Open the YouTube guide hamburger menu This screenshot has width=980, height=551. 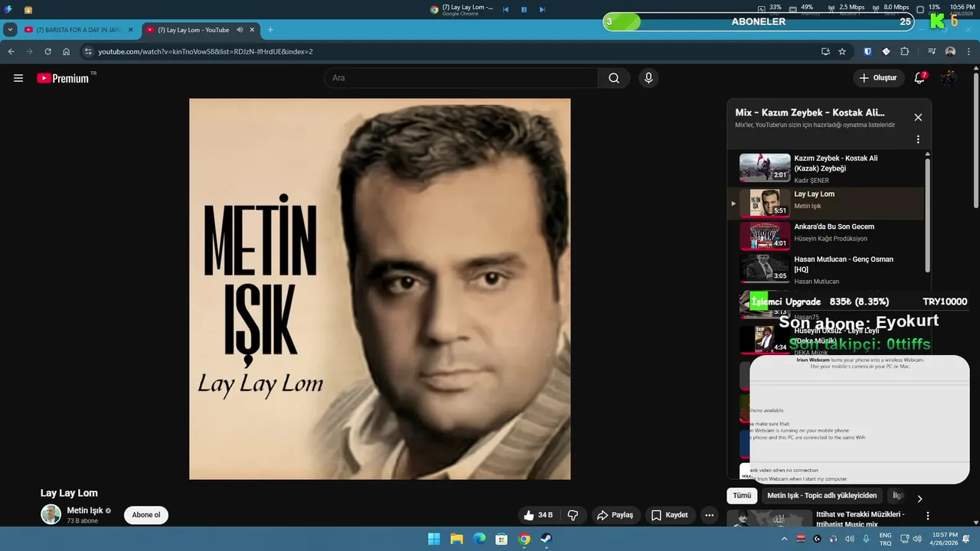click(x=18, y=78)
